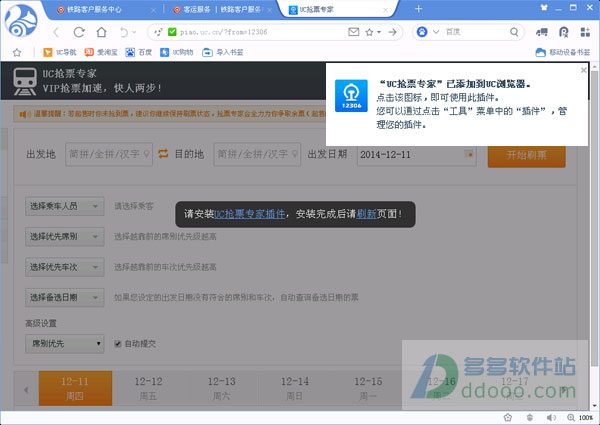This screenshot has width=600, height=425.
Task: Click the Baidu search input box
Action: [476, 32]
